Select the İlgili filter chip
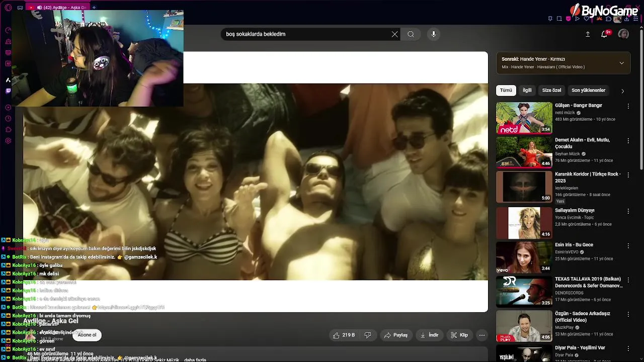 point(527,90)
